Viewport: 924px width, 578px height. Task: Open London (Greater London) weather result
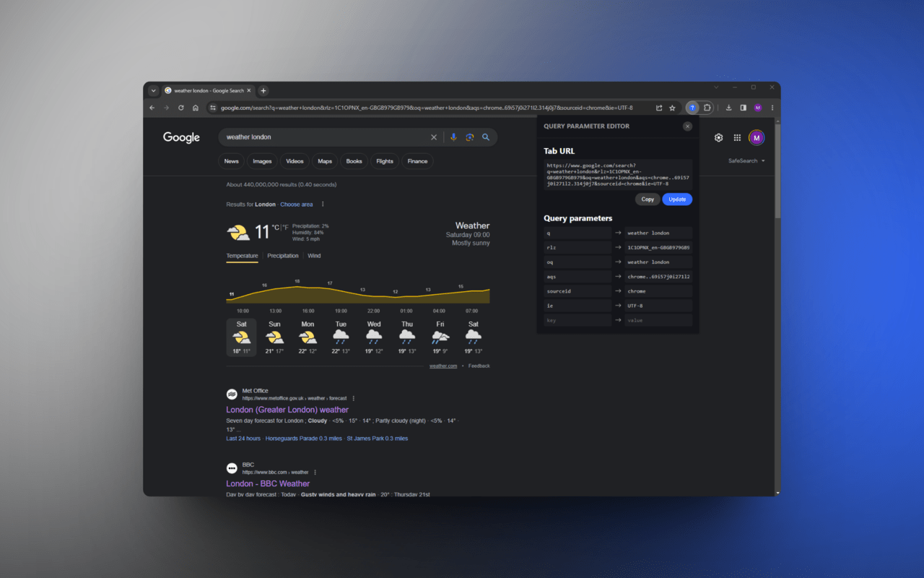[287, 410]
